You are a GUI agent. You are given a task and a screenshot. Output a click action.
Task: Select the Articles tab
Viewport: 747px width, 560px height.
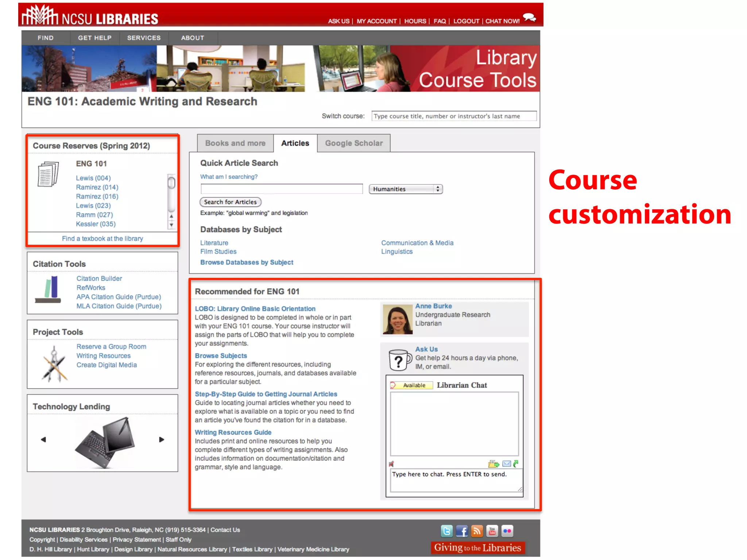coord(295,143)
